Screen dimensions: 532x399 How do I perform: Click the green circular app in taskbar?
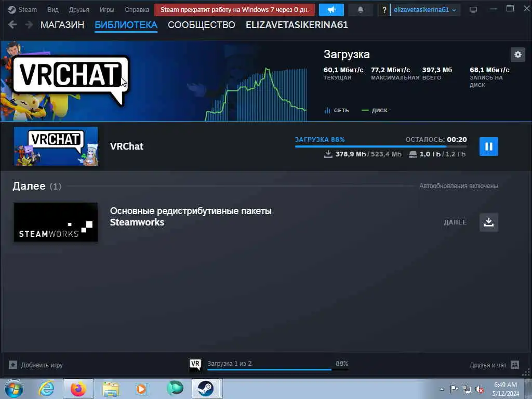coord(175,388)
